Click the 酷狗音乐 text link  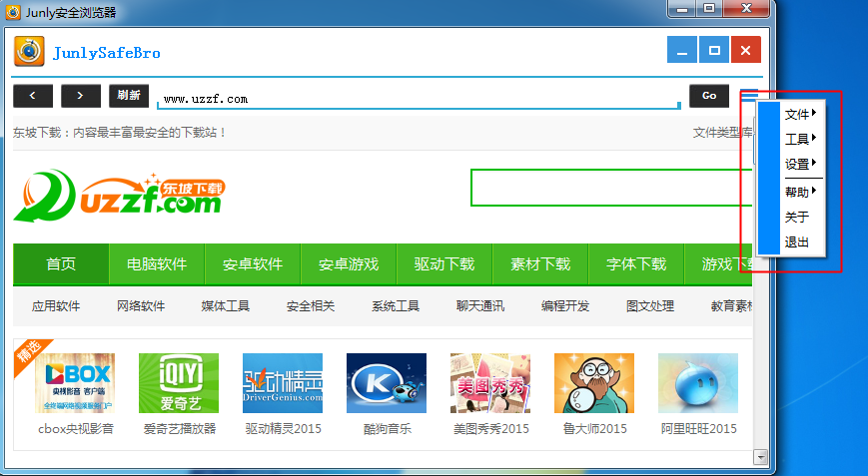coord(388,429)
